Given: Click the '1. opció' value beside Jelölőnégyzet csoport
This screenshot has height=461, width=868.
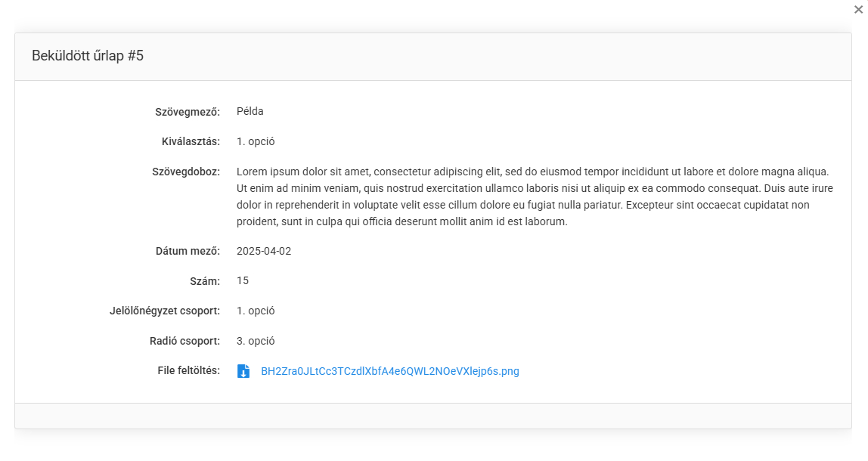Looking at the screenshot, I should (256, 311).
